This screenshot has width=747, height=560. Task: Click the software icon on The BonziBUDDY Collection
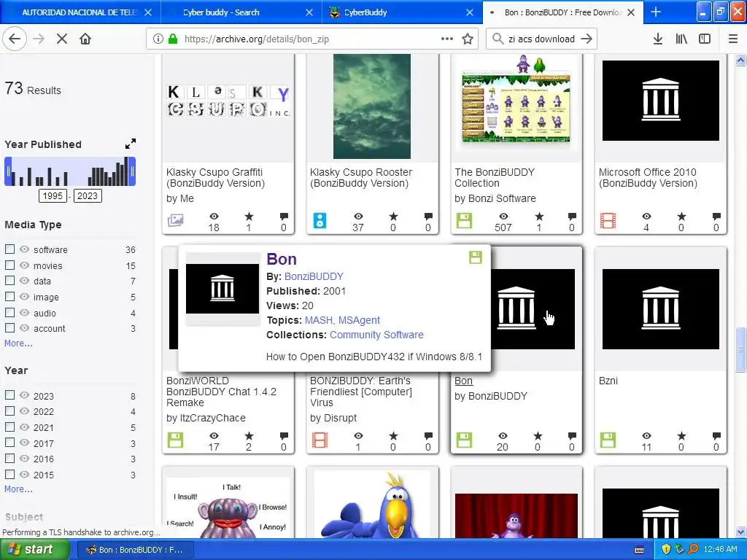464,220
